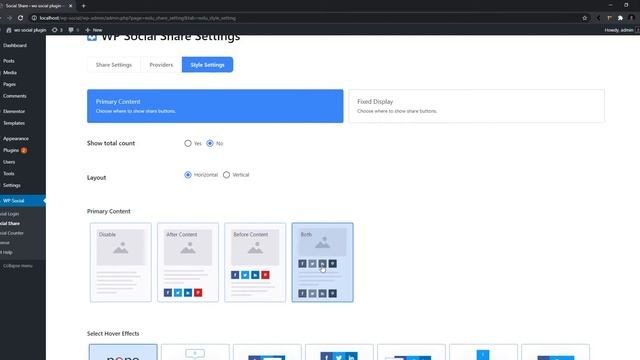Click LinkedIn icon in Before Content card
Screen dimensions: 640x360
point(255,275)
